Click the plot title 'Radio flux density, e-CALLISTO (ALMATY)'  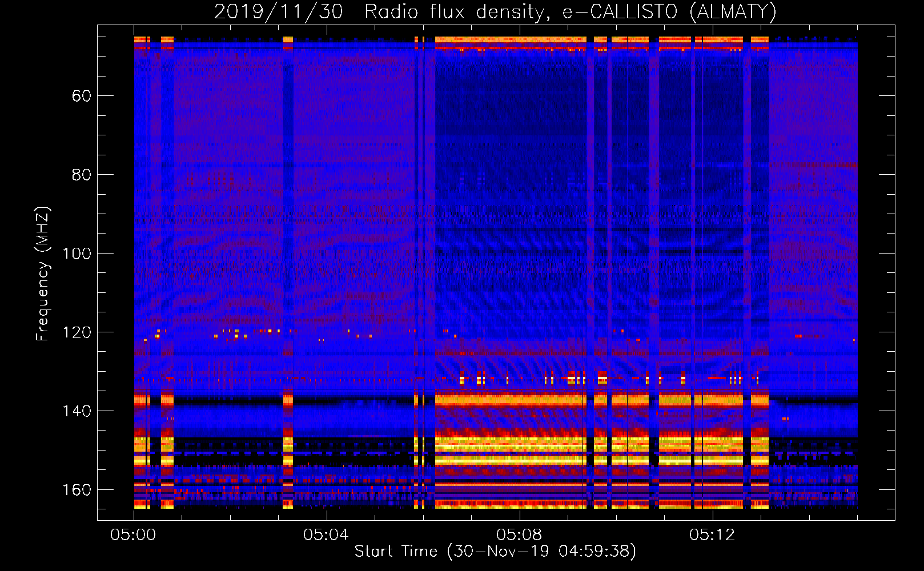tap(571, 12)
